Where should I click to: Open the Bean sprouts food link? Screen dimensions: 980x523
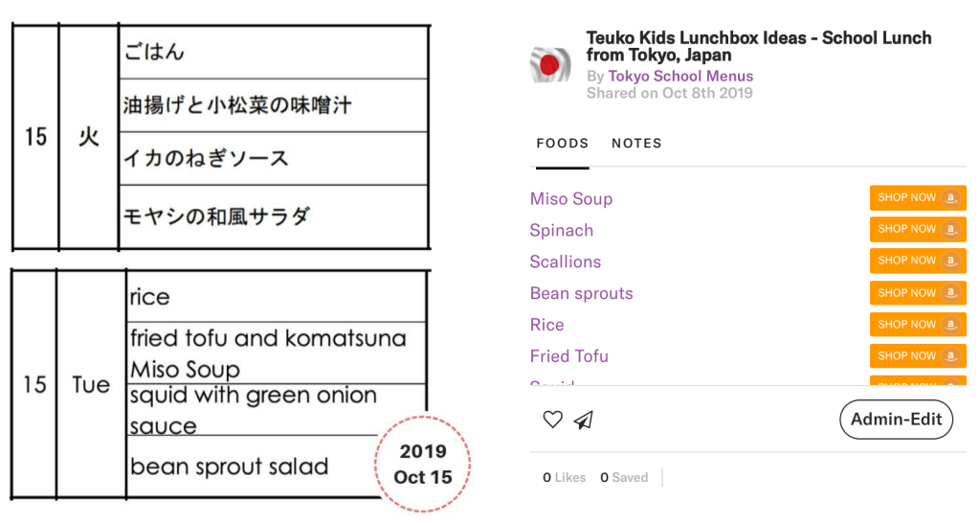pos(582,293)
